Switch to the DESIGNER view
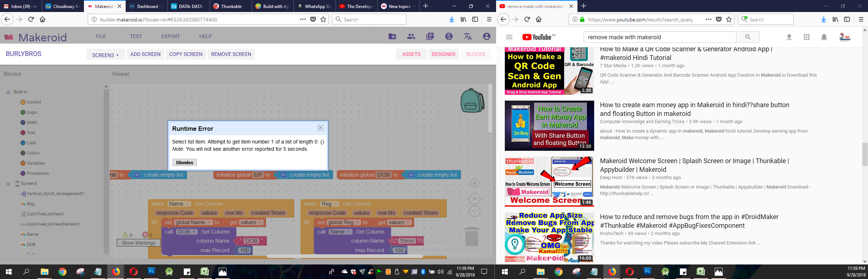This screenshot has width=868, height=279. 443,54
